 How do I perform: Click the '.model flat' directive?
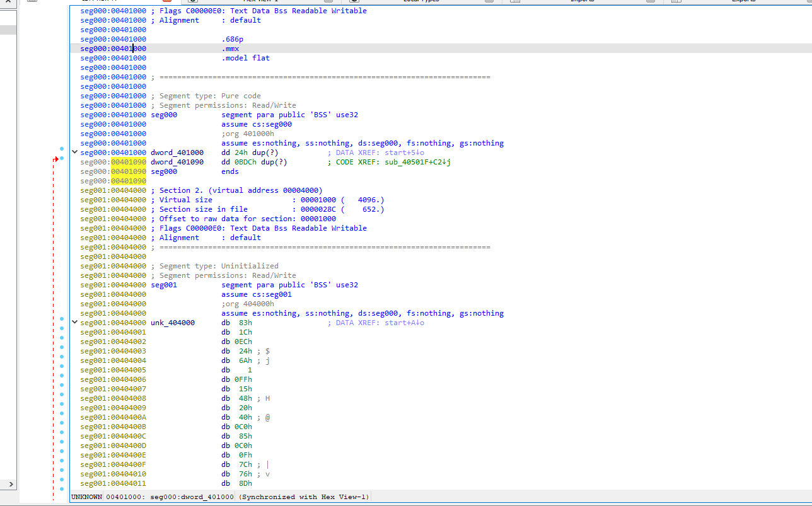point(245,58)
